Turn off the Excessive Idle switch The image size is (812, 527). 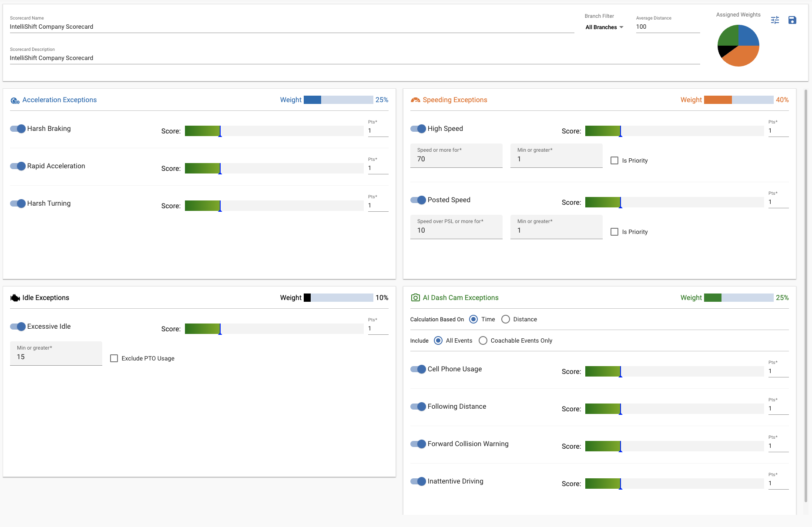[x=18, y=327]
